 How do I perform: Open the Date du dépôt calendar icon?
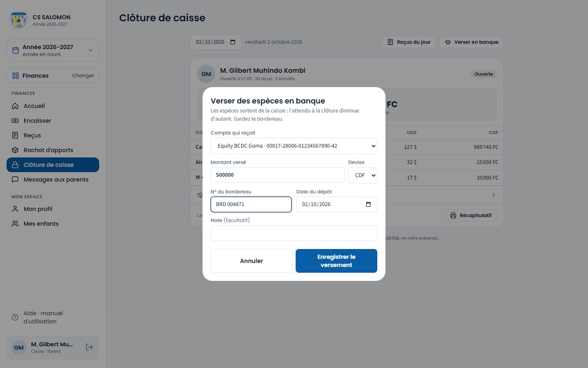(x=368, y=204)
